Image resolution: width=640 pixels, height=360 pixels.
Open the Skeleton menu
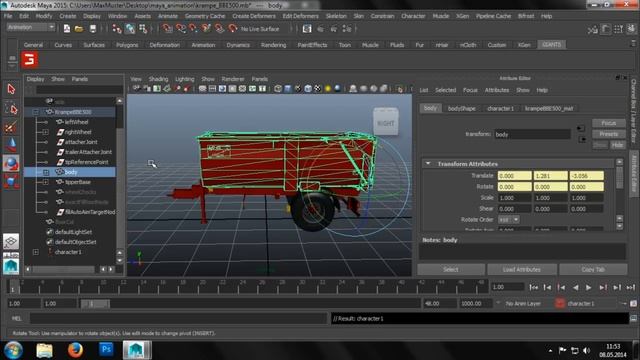point(336,16)
